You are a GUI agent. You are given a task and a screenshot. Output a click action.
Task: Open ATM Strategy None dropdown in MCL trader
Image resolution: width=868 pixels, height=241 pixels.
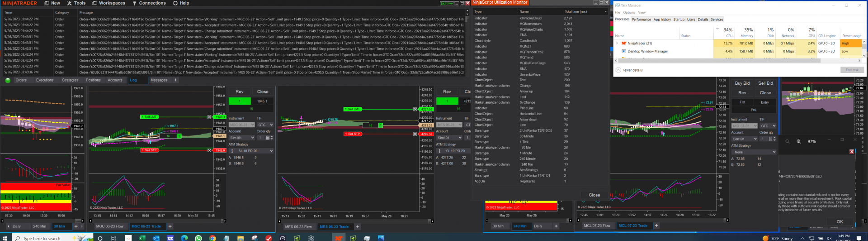coord(754,152)
